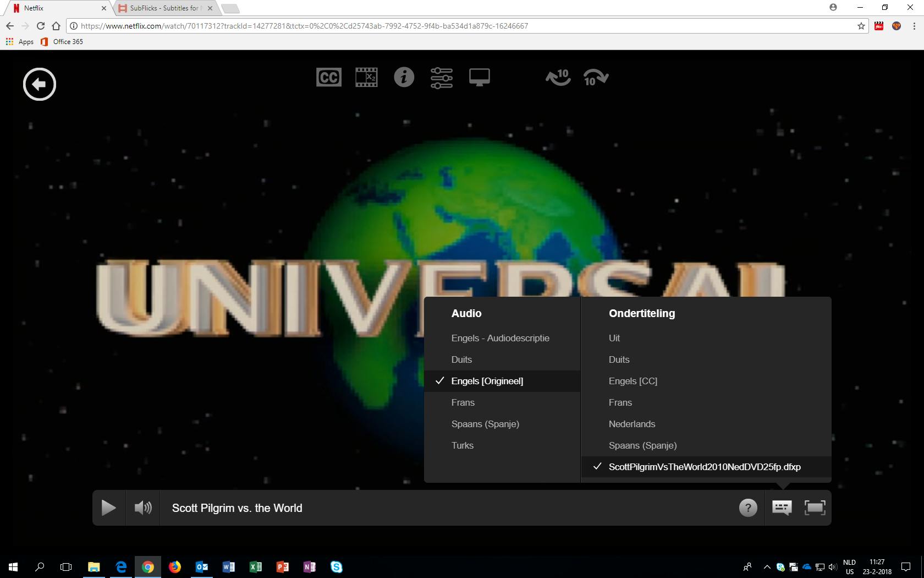Open the info icon in top toolbar

click(404, 78)
